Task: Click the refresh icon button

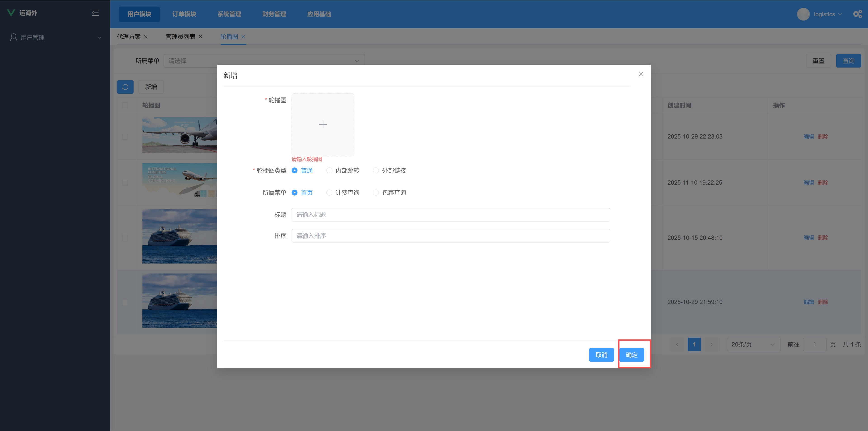Action: (125, 87)
